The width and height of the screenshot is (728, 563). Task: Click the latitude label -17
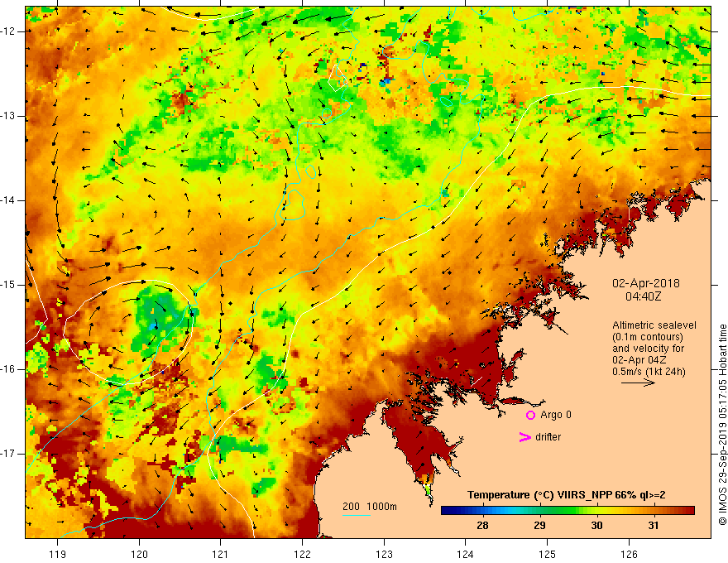point(9,454)
